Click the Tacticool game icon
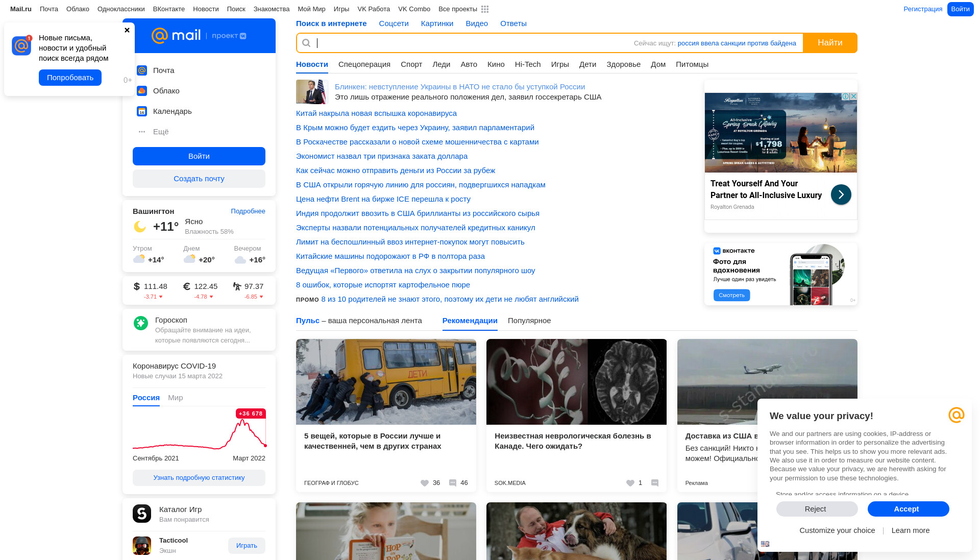980x560 pixels. point(142,546)
